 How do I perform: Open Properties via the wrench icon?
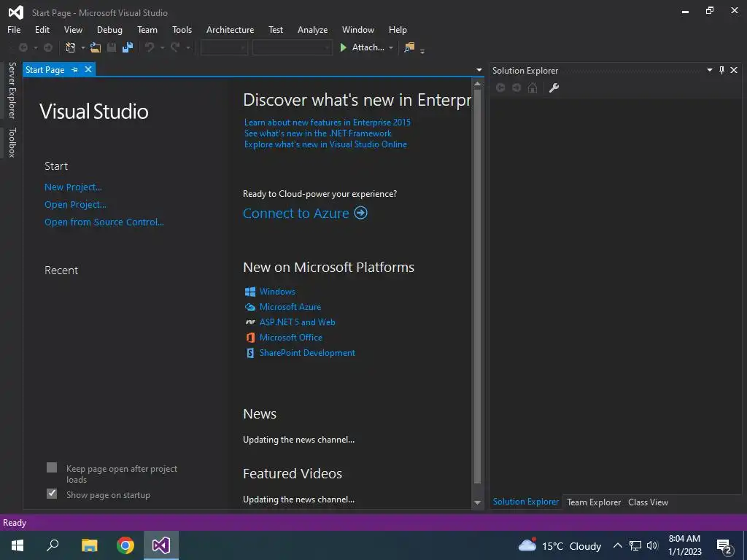click(554, 87)
